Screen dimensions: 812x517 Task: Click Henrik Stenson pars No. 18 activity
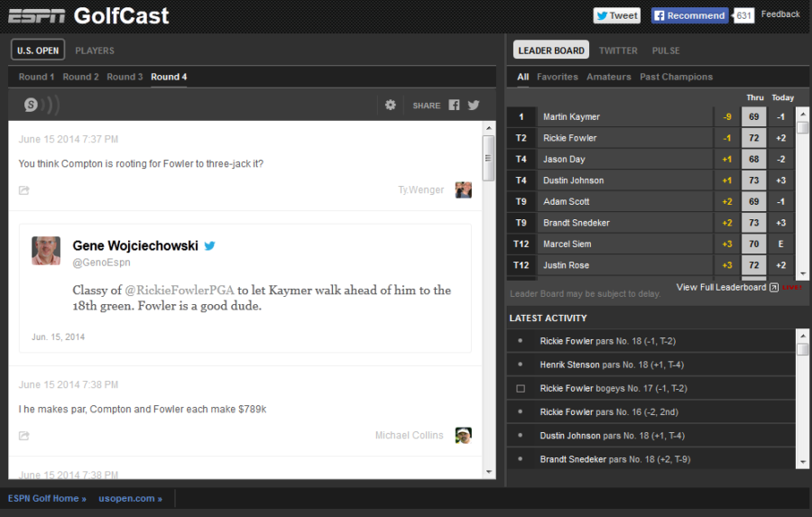pos(651,365)
